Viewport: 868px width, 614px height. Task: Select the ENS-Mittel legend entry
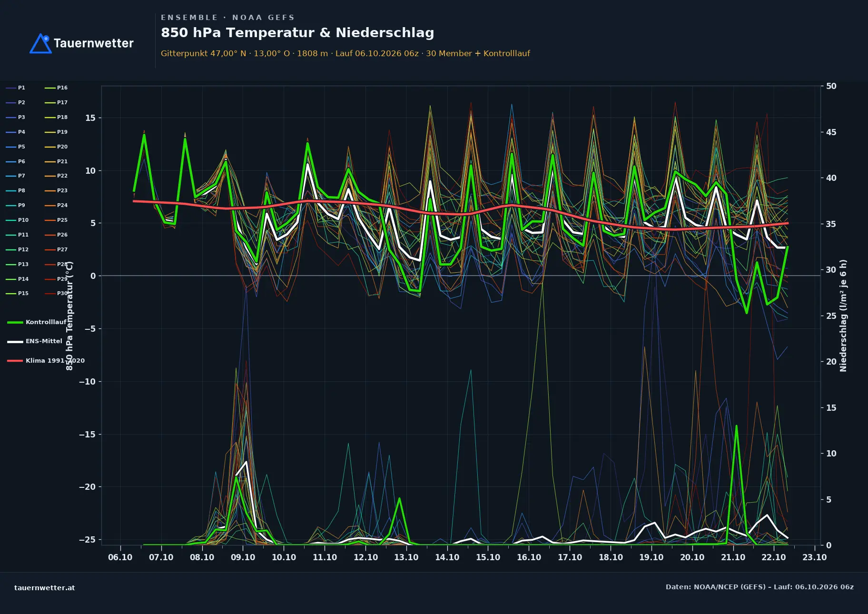point(35,341)
